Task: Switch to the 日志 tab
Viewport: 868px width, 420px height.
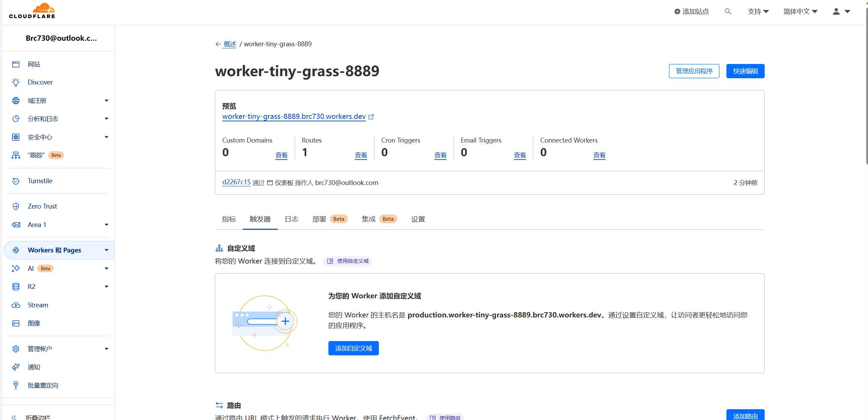Action: pyautogui.click(x=292, y=219)
